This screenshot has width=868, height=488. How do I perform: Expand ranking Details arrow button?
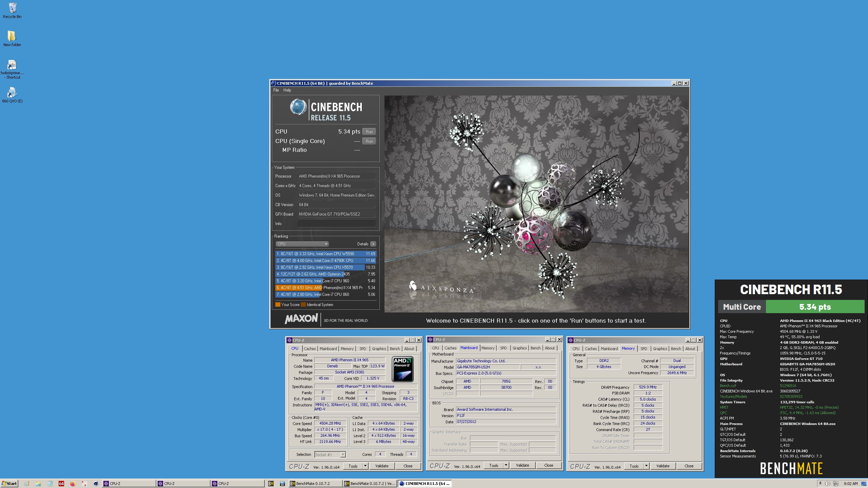[x=373, y=244]
